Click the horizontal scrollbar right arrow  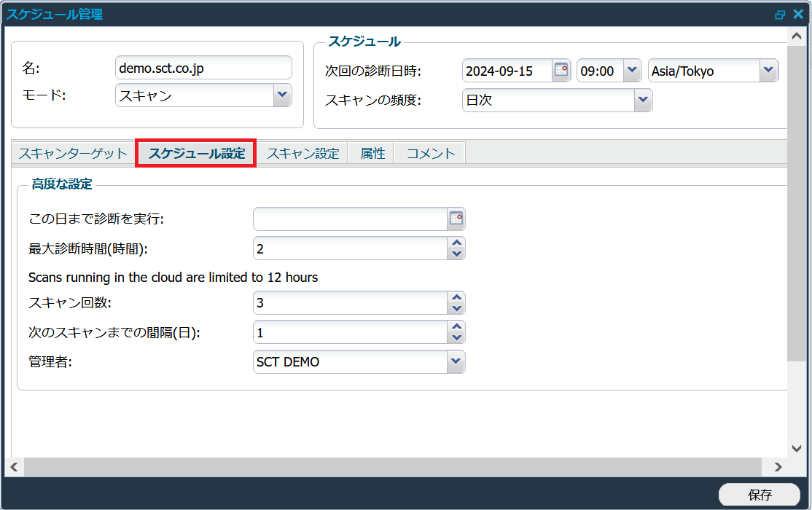tap(778, 467)
